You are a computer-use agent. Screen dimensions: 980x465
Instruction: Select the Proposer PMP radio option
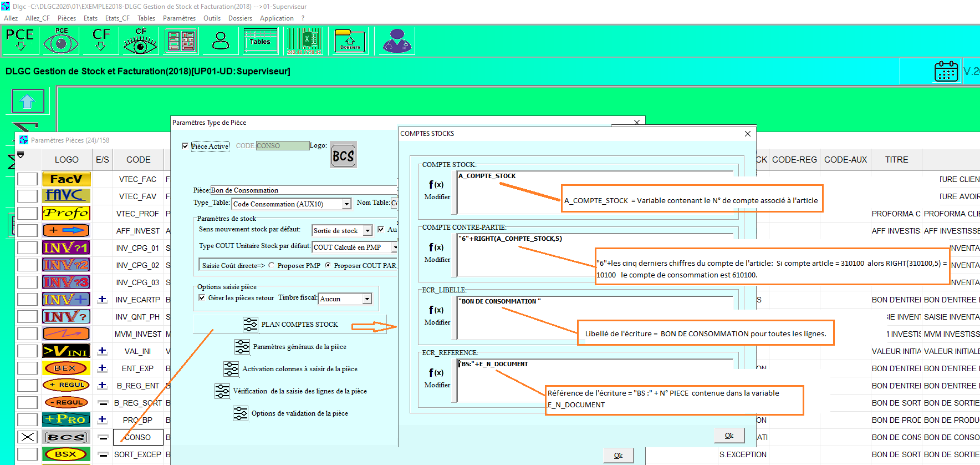pyautogui.click(x=272, y=266)
